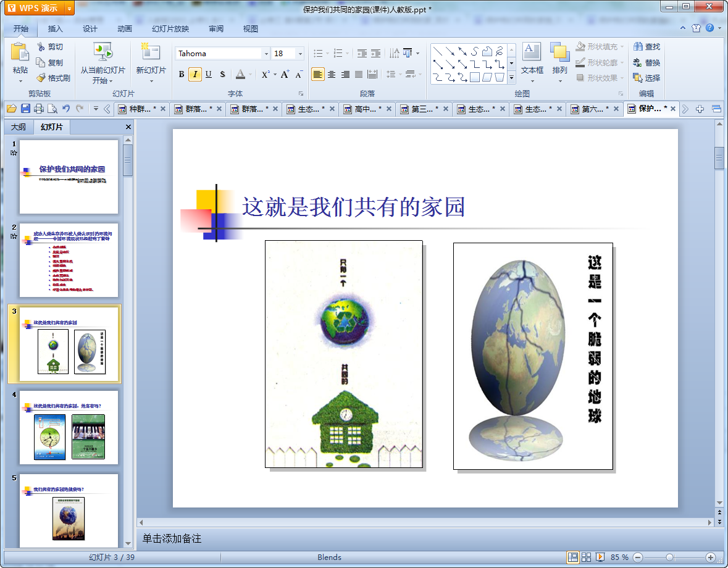
Task: Toggle Bold formatting
Action: 182,74
